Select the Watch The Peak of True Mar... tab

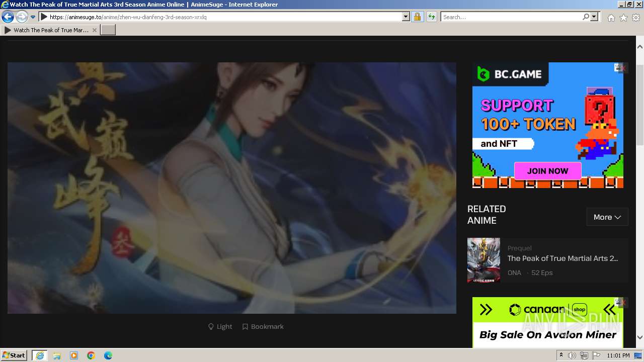[50, 30]
